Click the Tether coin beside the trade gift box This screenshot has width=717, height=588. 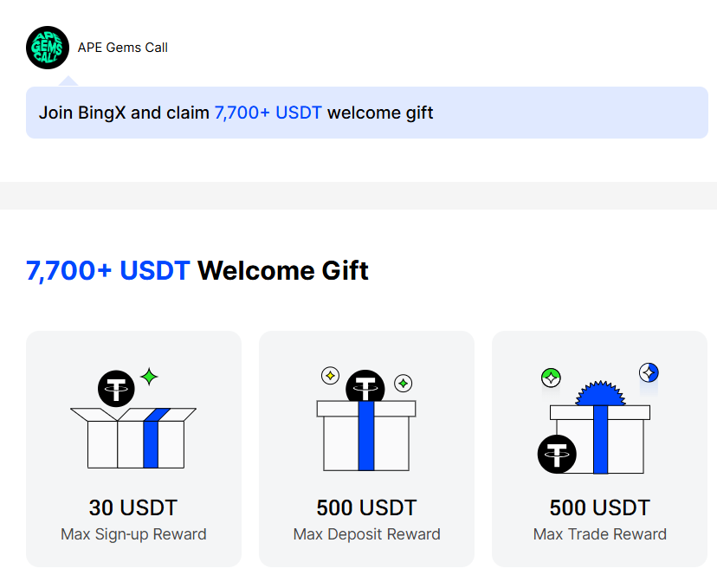557,454
